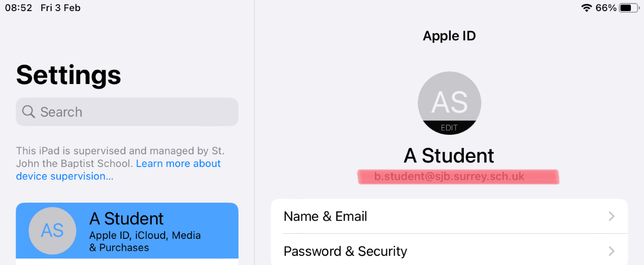Tap the small AS avatar in sidebar

click(x=52, y=230)
